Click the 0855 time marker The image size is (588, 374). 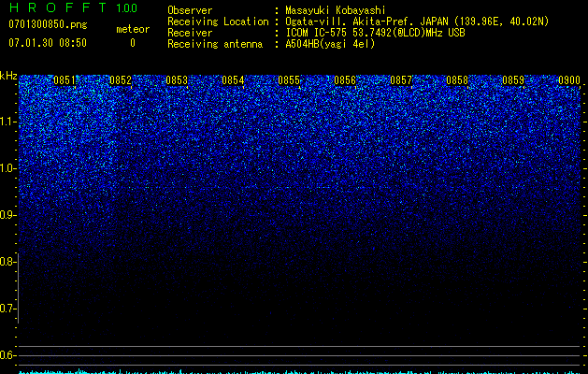[289, 80]
